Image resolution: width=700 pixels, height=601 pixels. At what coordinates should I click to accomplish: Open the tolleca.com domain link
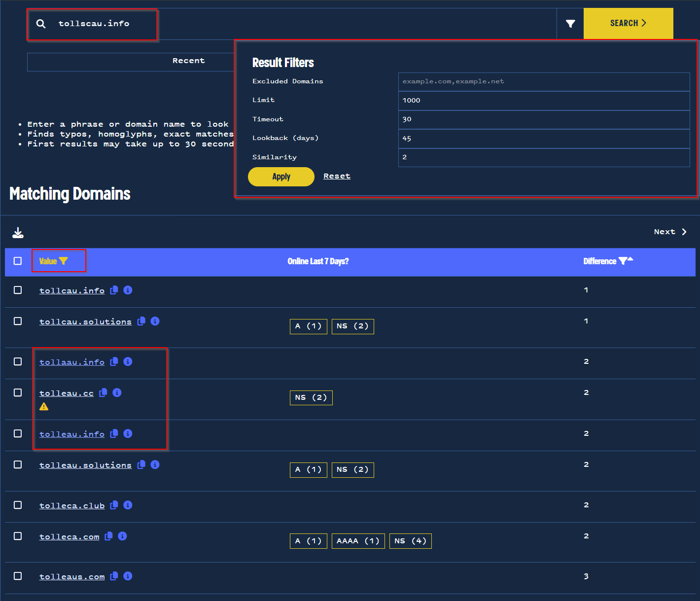coord(69,537)
